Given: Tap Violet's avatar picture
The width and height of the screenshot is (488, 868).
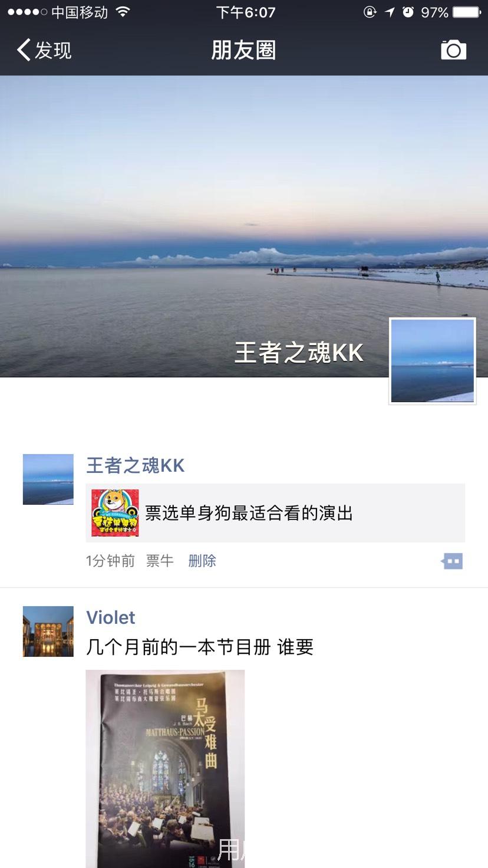Looking at the screenshot, I should coord(48,632).
